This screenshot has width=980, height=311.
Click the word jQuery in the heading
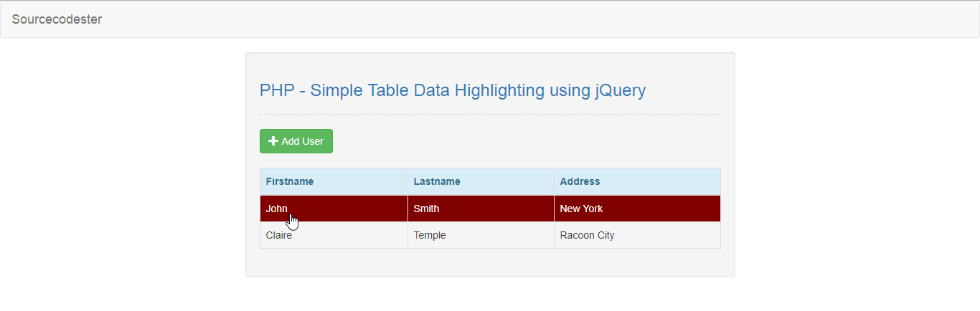(620, 90)
